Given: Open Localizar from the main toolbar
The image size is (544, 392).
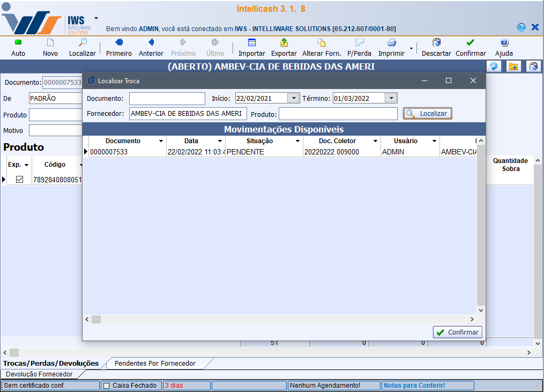Looking at the screenshot, I should (x=82, y=47).
